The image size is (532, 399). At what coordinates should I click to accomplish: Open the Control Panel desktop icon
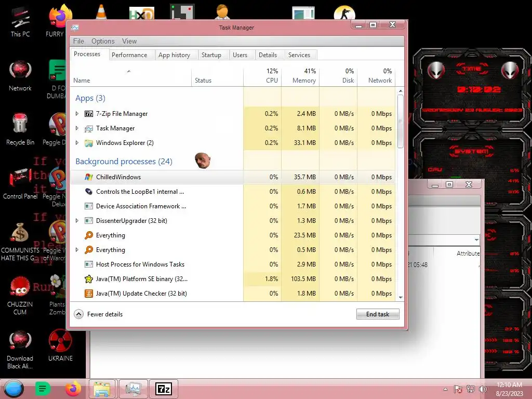click(20, 184)
